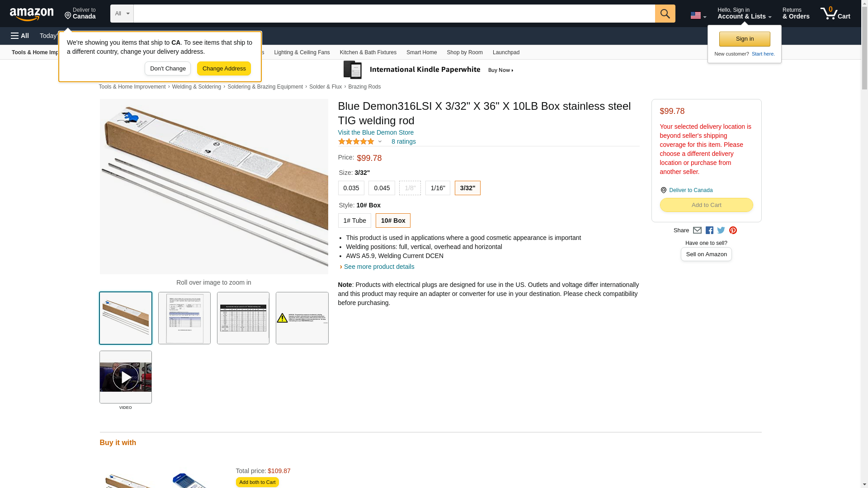This screenshot has width=868, height=488.
Task: Click the search magnifier button
Action: tap(665, 14)
